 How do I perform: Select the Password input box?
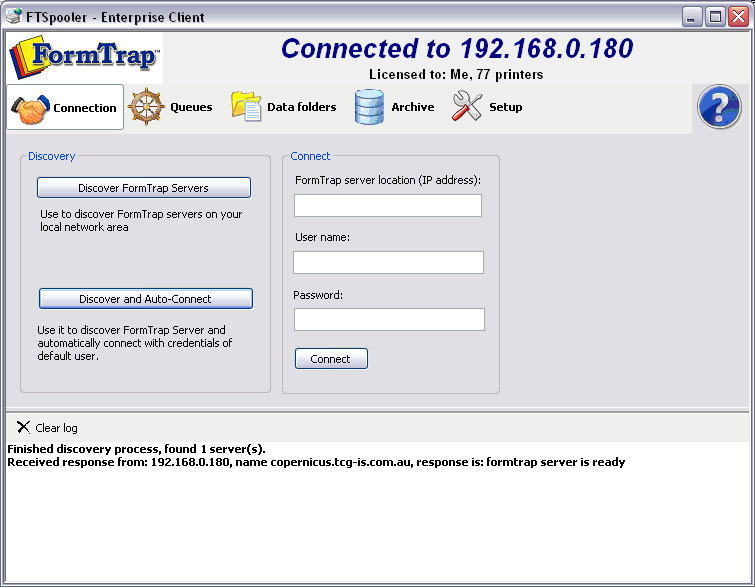(388, 319)
